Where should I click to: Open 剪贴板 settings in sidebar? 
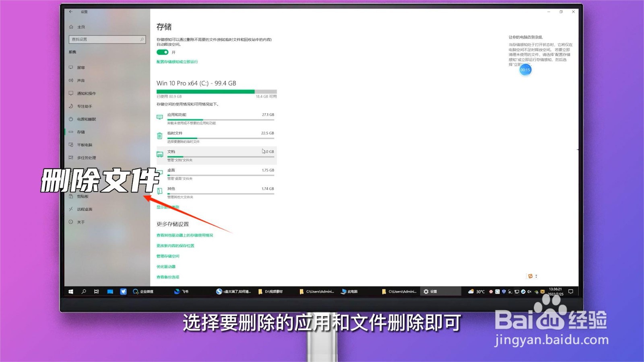(82, 196)
